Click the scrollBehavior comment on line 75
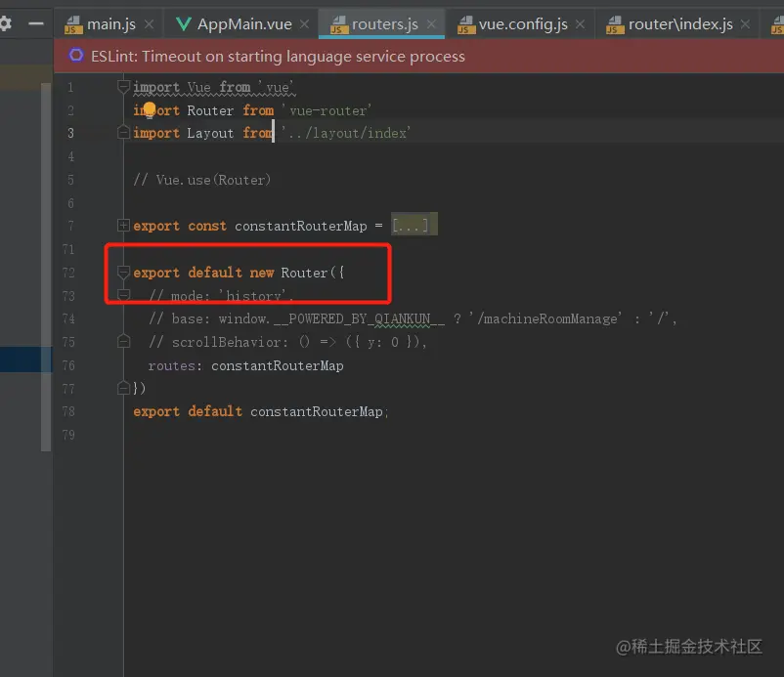 [x=287, y=342]
